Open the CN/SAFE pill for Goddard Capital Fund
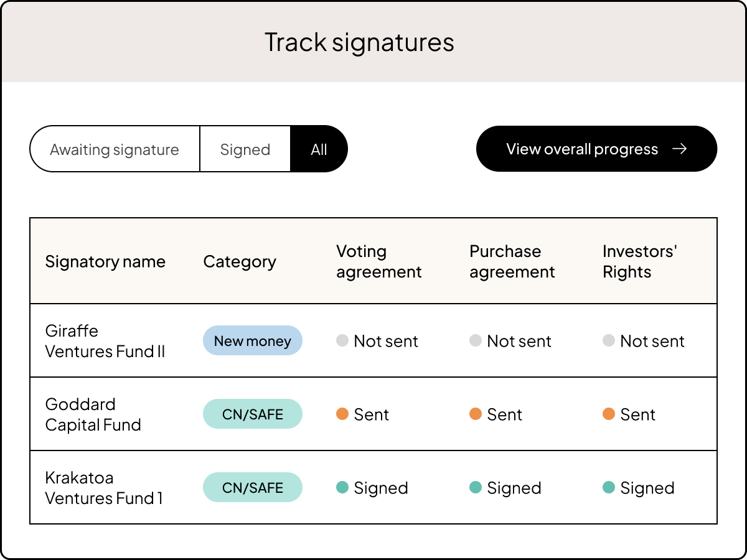Screen dimensions: 747x560 (x=253, y=413)
